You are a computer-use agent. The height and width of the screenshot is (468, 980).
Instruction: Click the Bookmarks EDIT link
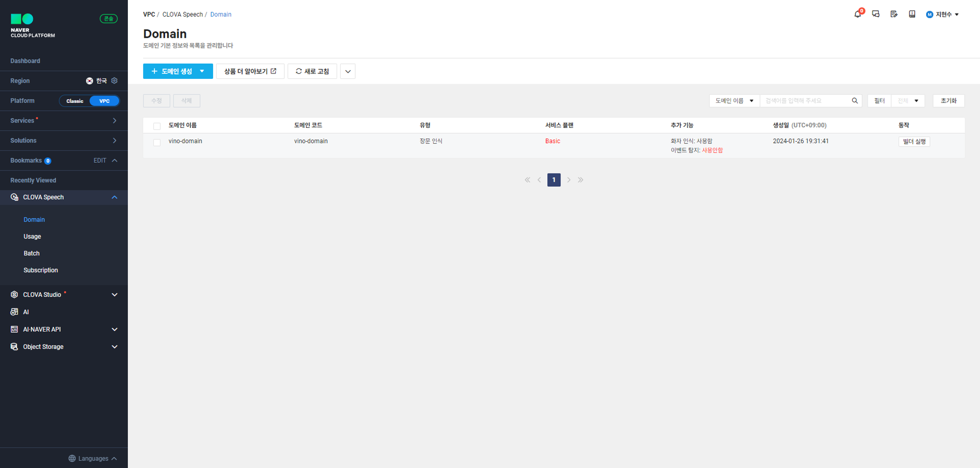pos(100,160)
